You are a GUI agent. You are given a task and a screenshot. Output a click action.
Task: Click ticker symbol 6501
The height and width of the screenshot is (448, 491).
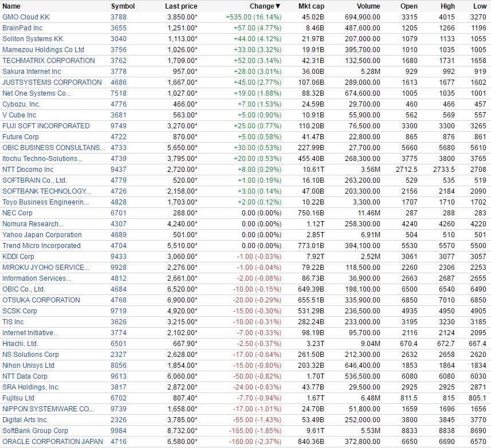119,344
